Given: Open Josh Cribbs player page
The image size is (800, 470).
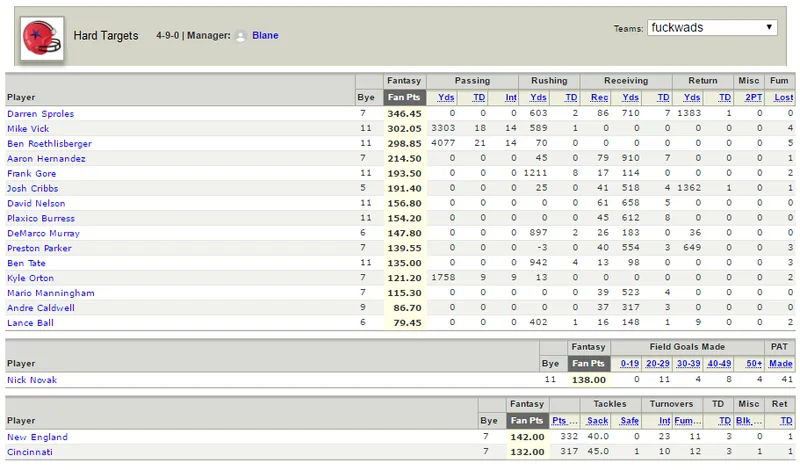Looking at the screenshot, I should pos(33,188).
